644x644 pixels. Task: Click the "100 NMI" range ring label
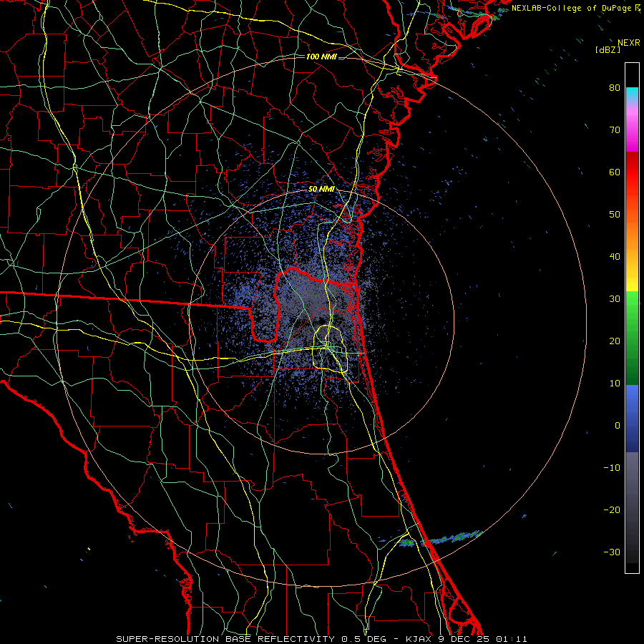coord(321,57)
